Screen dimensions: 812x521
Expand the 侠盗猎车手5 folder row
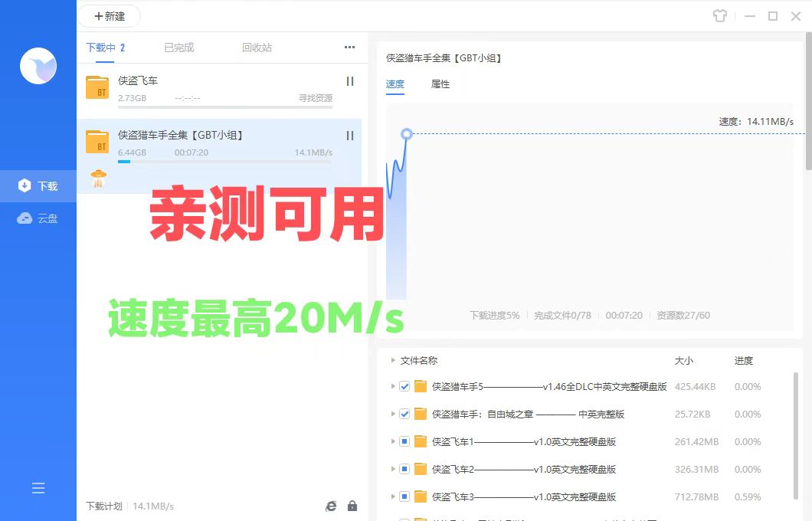(x=392, y=386)
